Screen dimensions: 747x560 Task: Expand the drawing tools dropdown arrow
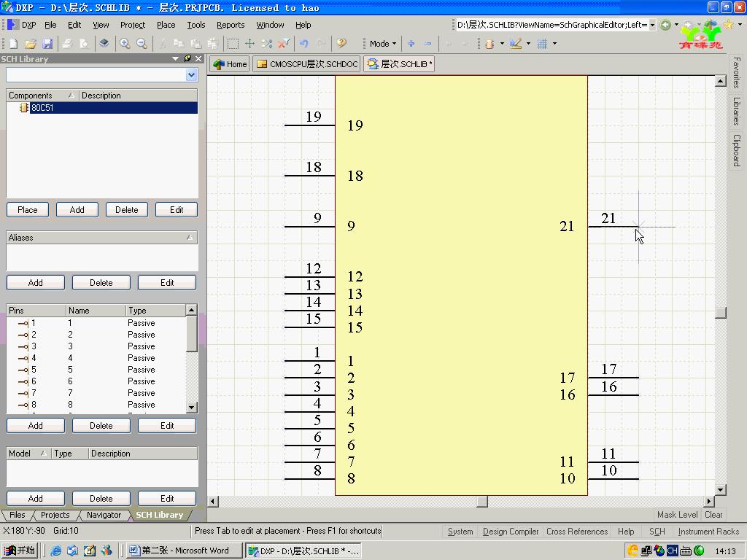(x=528, y=44)
